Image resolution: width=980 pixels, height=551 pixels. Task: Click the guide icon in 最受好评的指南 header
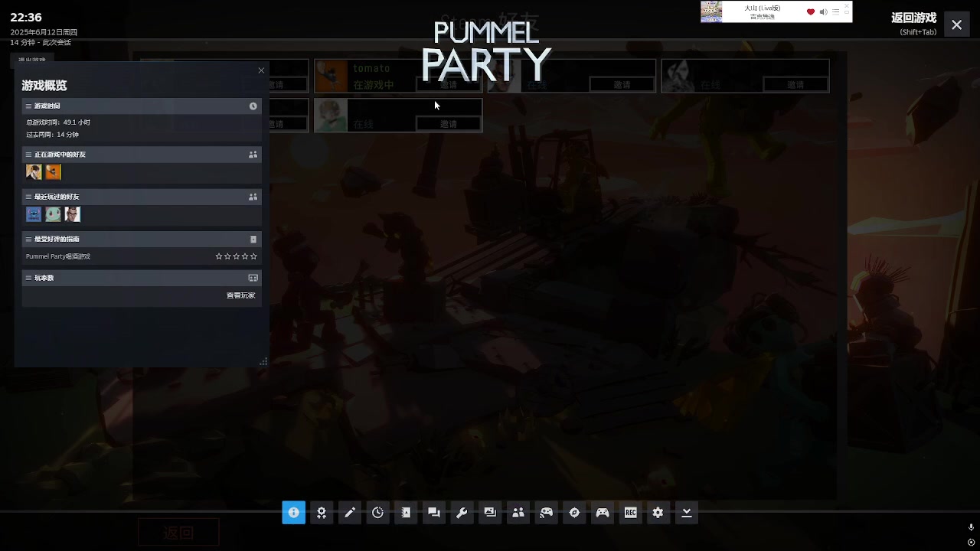coord(253,240)
